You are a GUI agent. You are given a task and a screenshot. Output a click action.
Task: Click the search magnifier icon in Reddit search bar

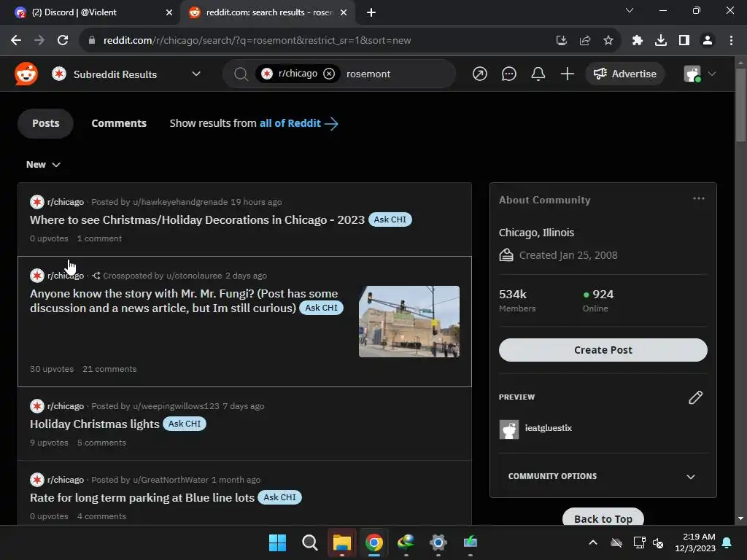pos(241,74)
